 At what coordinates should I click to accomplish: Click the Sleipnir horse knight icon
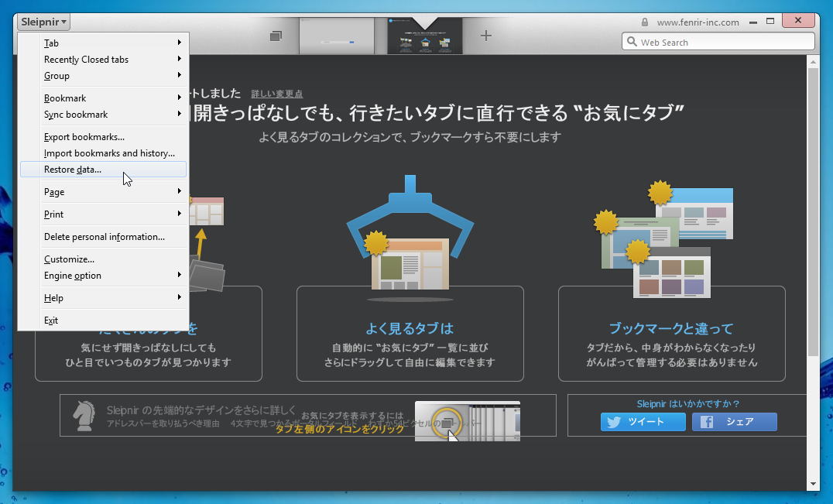coord(84,415)
